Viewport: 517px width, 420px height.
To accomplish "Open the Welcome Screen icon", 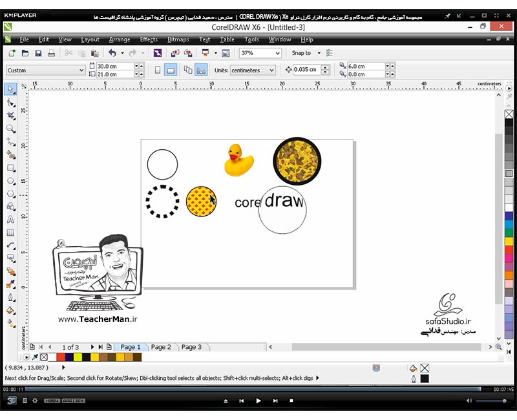I will (226, 53).
